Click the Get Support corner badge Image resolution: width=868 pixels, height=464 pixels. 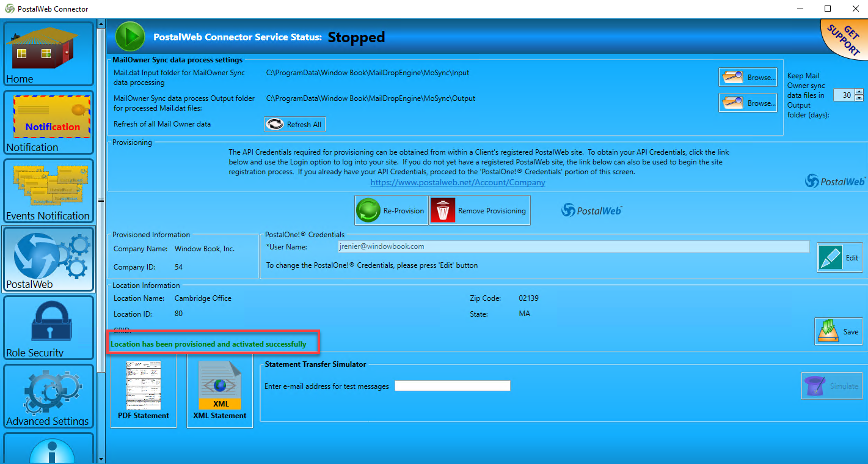(x=845, y=39)
